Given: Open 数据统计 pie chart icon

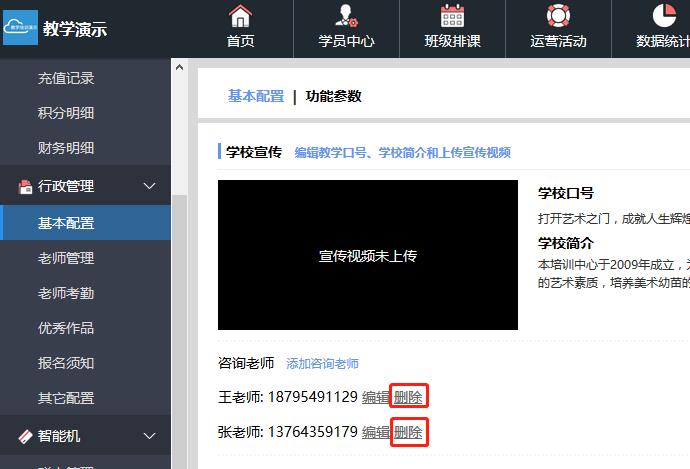Looking at the screenshot, I should tap(664, 16).
